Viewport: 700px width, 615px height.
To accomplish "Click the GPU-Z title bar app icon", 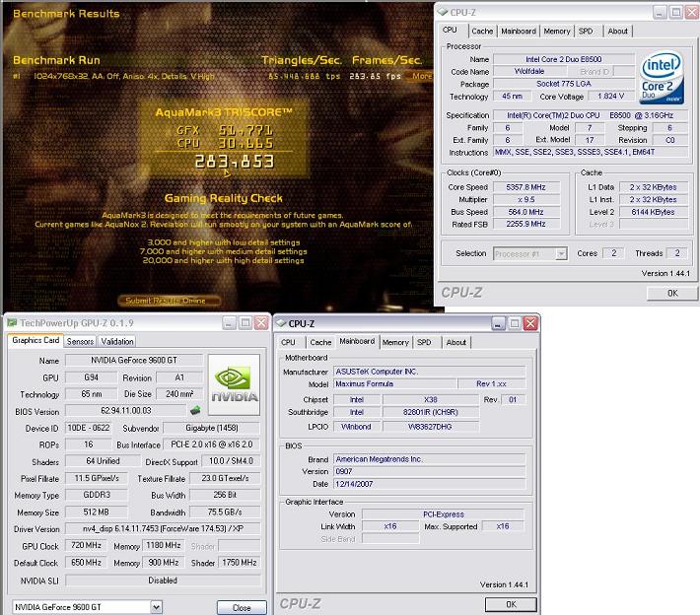I will click(12, 322).
